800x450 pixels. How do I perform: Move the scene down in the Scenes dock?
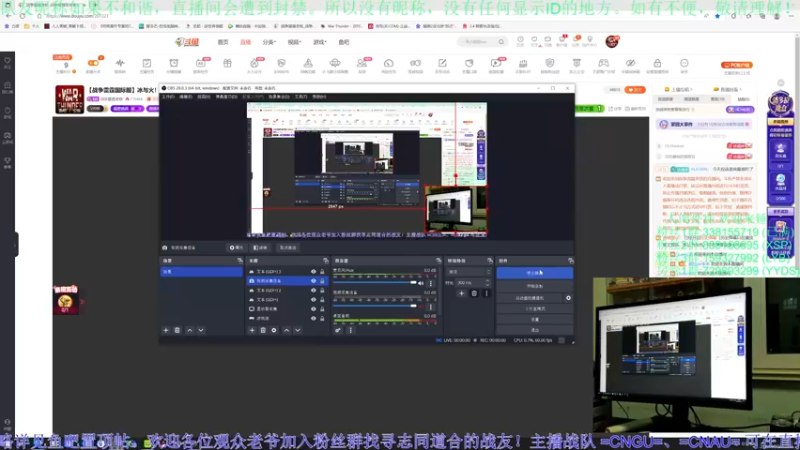coord(201,330)
